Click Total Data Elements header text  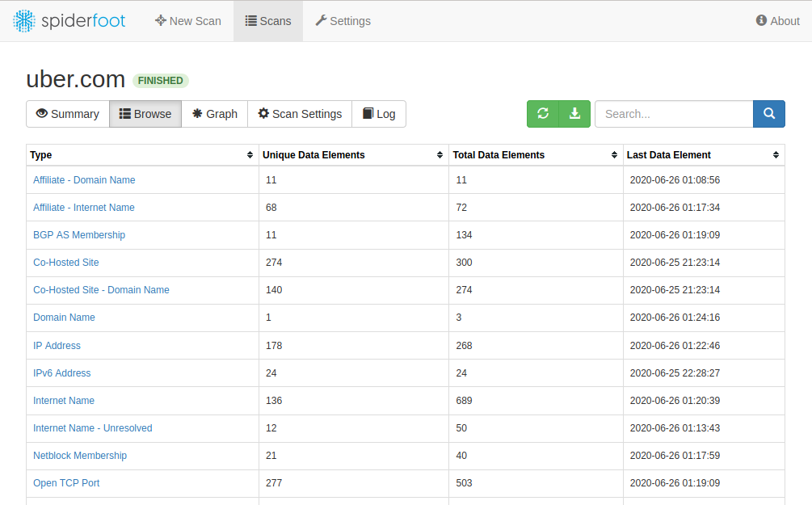click(x=499, y=155)
